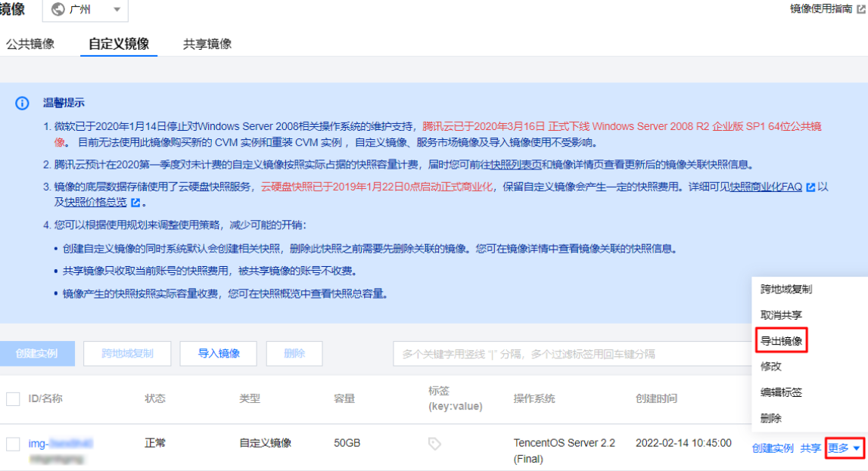This screenshot has width=868, height=471.
Task: Click the info icon next to 温馨提示
Action: click(22, 104)
